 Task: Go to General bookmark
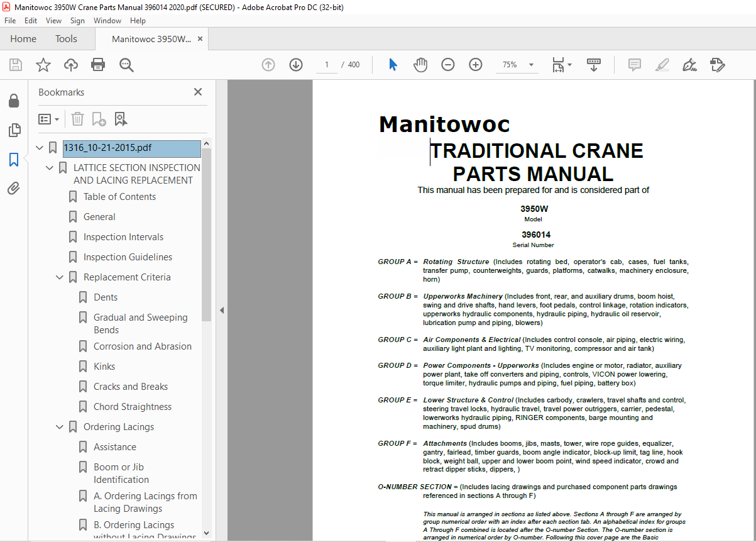[99, 217]
